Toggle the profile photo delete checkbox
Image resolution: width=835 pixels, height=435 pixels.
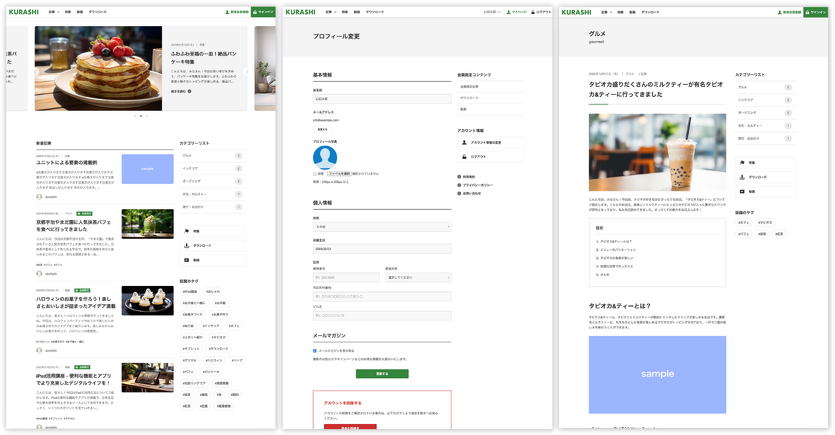tap(316, 173)
